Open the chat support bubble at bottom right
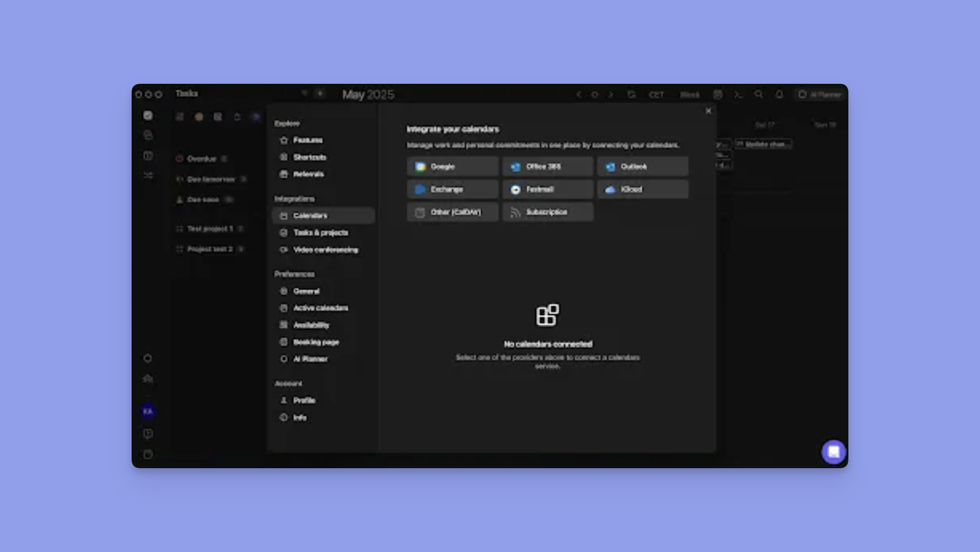The height and width of the screenshot is (552, 980). [834, 452]
